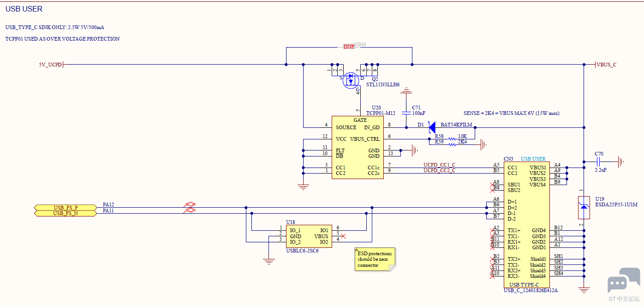This screenshot has height=306, width=644.
Task: Click the U18 USBLC6-2SC6 chip body
Action: click(308, 236)
